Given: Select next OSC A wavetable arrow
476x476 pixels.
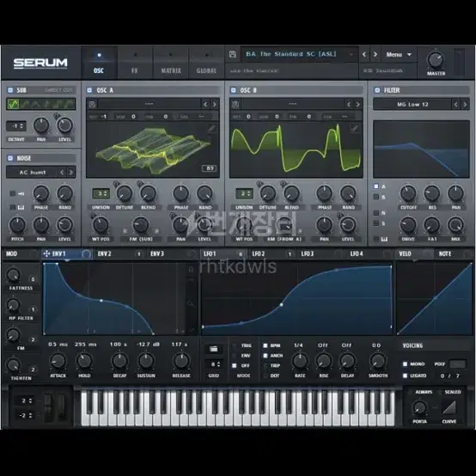Looking at the screenshot, I should [214, 105].
